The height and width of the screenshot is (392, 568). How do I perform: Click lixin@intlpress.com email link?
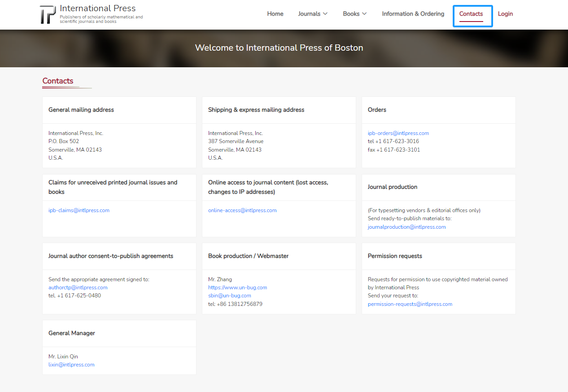point(71,365)
